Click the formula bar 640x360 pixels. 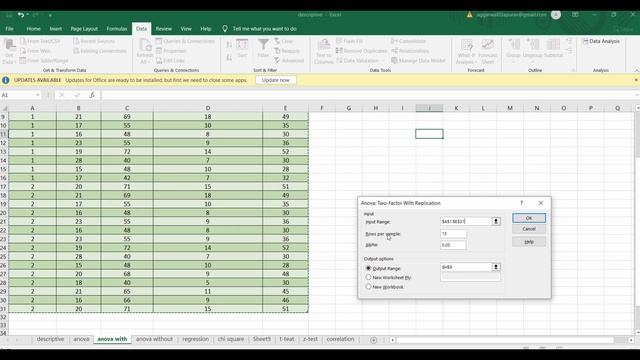click(x=367, y=95)
